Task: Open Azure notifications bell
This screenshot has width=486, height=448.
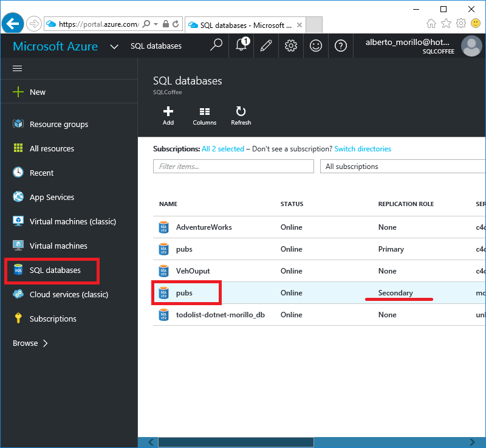Action: (x=241, y=46)
